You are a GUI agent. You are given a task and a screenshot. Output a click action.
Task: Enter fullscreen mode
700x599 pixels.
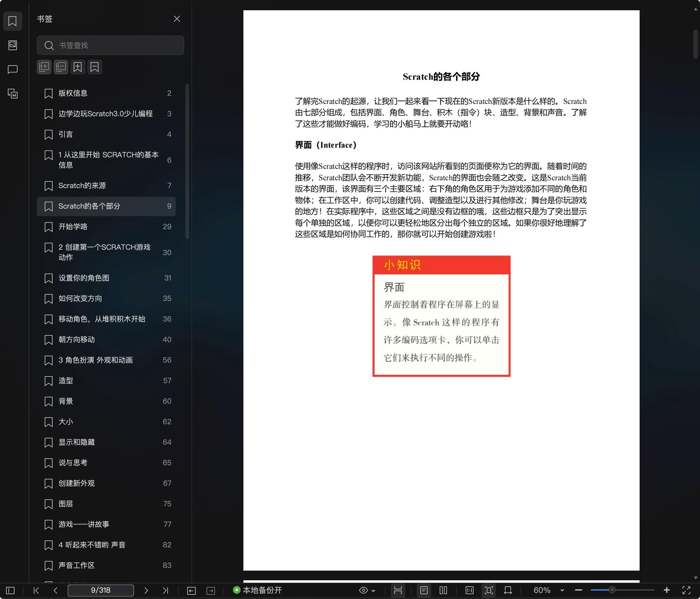click(686, 590)
